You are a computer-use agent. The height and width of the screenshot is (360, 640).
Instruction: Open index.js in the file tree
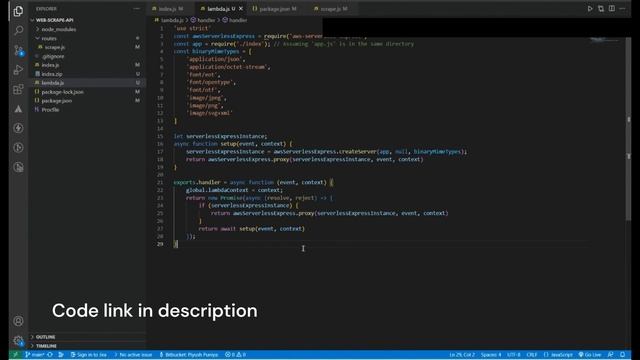click(50, 65)
